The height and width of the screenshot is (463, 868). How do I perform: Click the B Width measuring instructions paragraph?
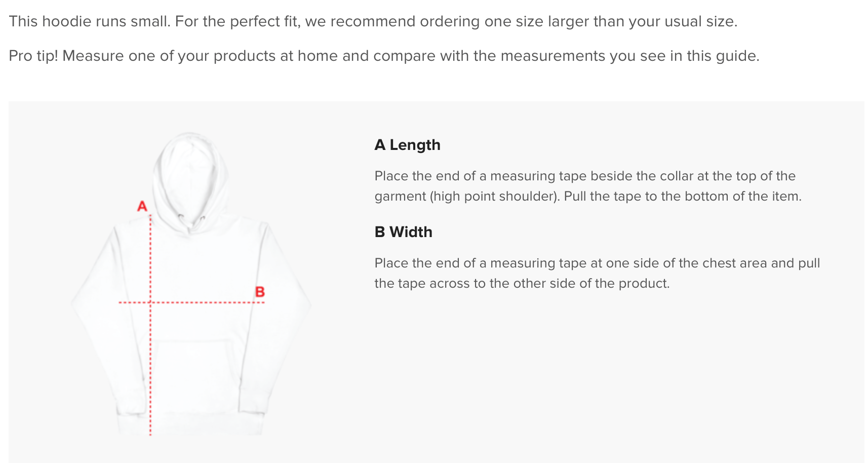[x=597, y=273]
